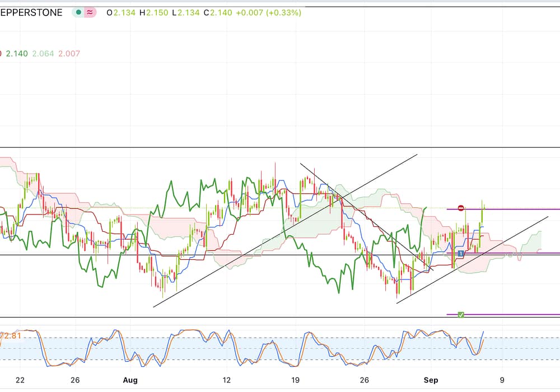560x392 pixels.
Task: Click the Sep label on time axis
Action: (x=431, y=380)
